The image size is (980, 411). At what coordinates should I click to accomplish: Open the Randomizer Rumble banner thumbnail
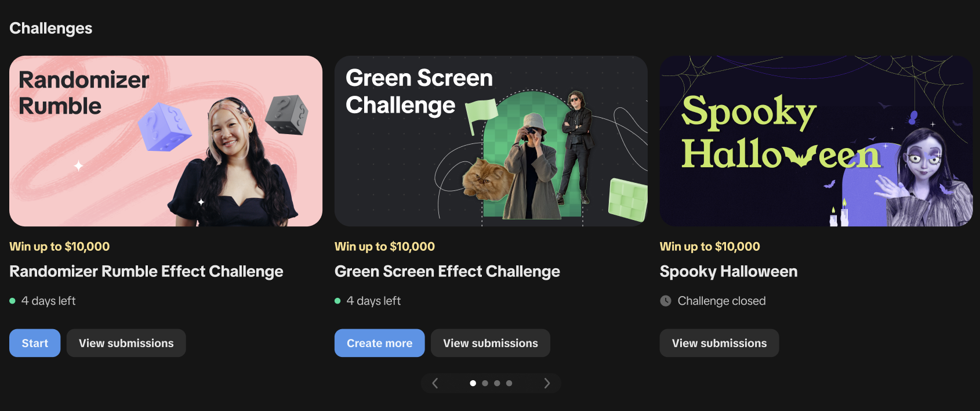tap(166, 141)
